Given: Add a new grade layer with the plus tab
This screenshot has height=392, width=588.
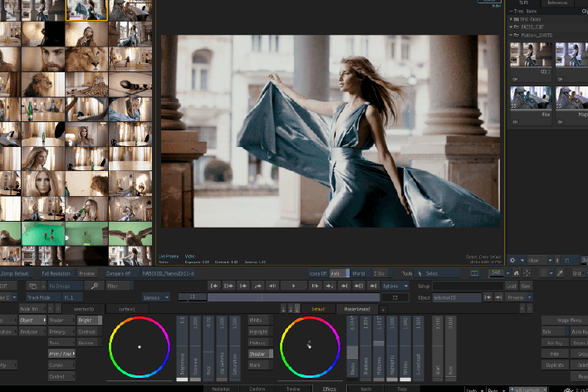Looking at the screenshot, I should (383, 310).
